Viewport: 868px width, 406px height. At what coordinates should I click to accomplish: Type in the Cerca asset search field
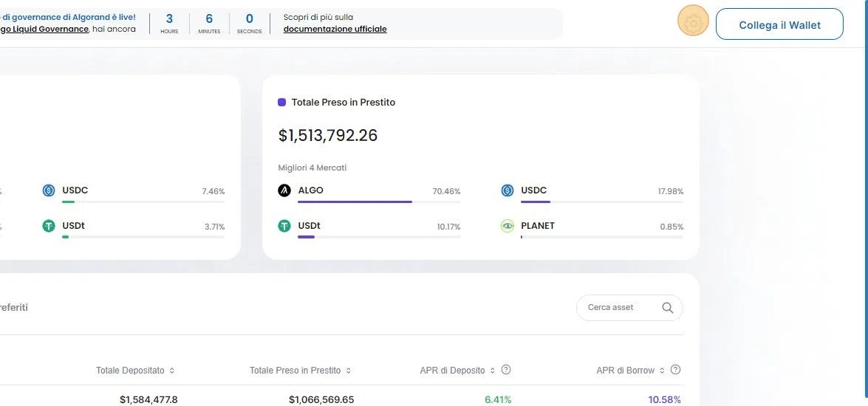point(618,308)
